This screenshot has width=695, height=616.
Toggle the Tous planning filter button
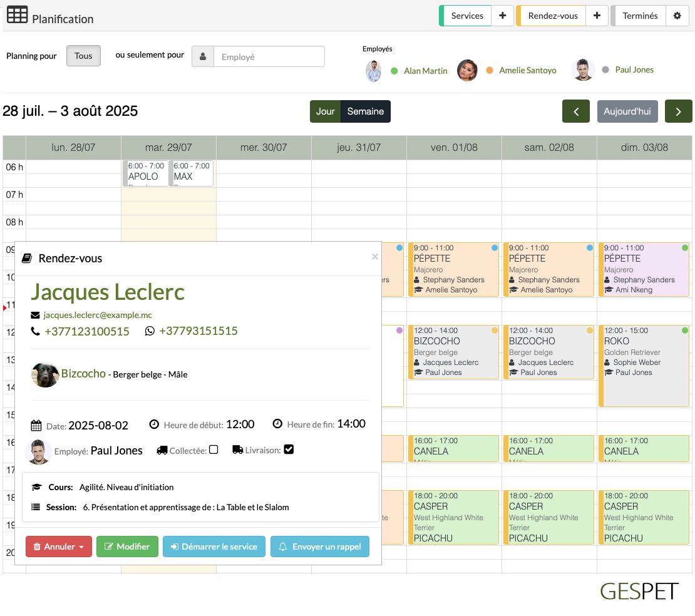[x=83, y=56]
